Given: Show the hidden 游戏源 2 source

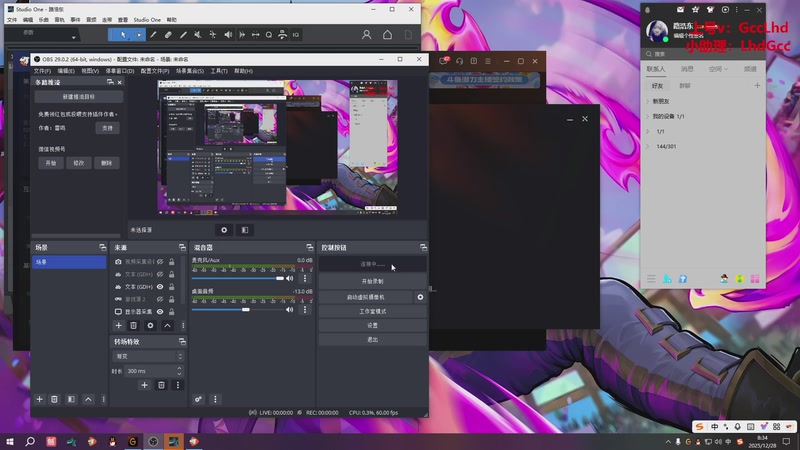Looking at the screenshot, I should [160, 299].
